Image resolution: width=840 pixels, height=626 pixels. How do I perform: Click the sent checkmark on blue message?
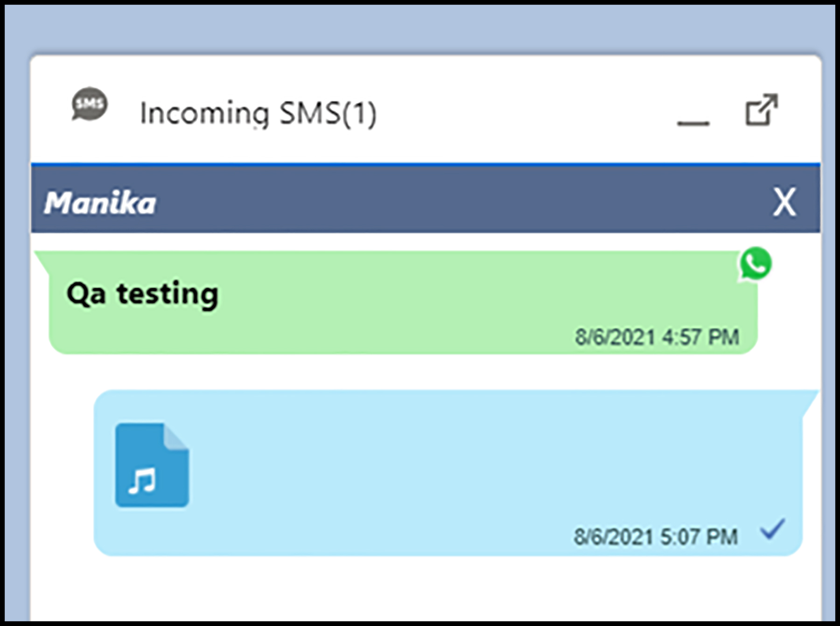click(x=773, y=529)
